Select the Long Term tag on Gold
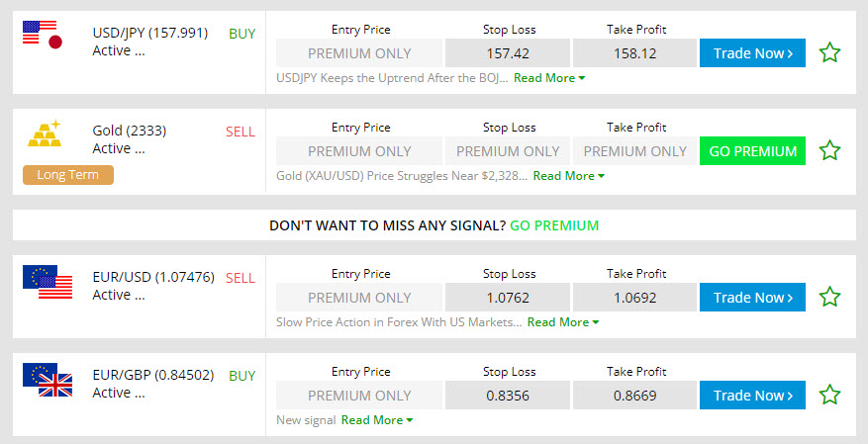The width and height of the screenshot is (868, 444). [x=68, y=175]
